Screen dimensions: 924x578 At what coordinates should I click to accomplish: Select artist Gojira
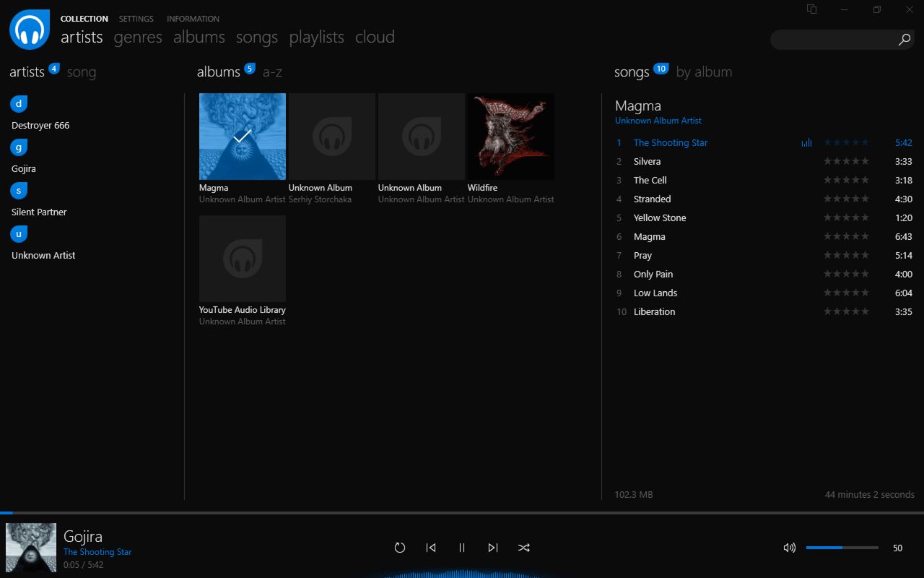pyautogui.click(x=24, y=169)
